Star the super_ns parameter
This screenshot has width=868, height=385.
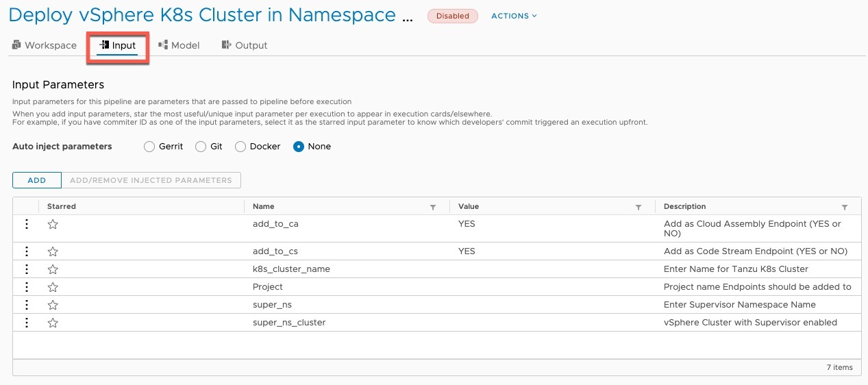(53, 305)
